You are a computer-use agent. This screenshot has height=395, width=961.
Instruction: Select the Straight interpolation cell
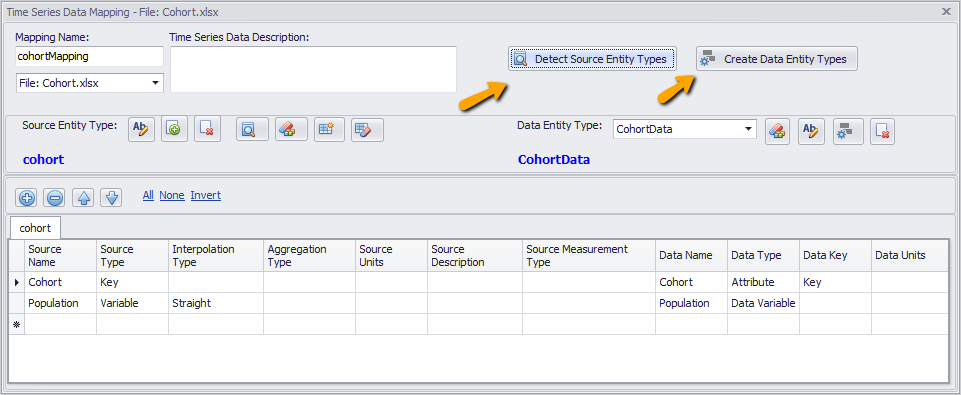tap(216, 303)
